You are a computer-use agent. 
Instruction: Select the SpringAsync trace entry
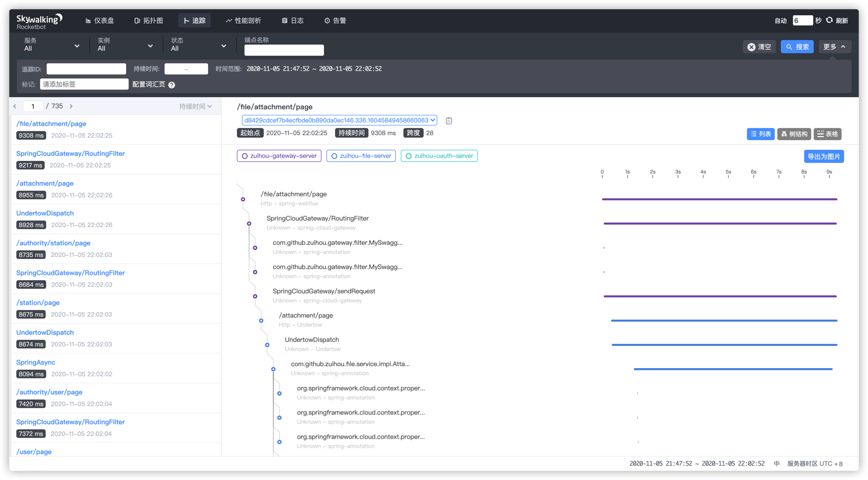pyautogui.click(x=116, y=368)
